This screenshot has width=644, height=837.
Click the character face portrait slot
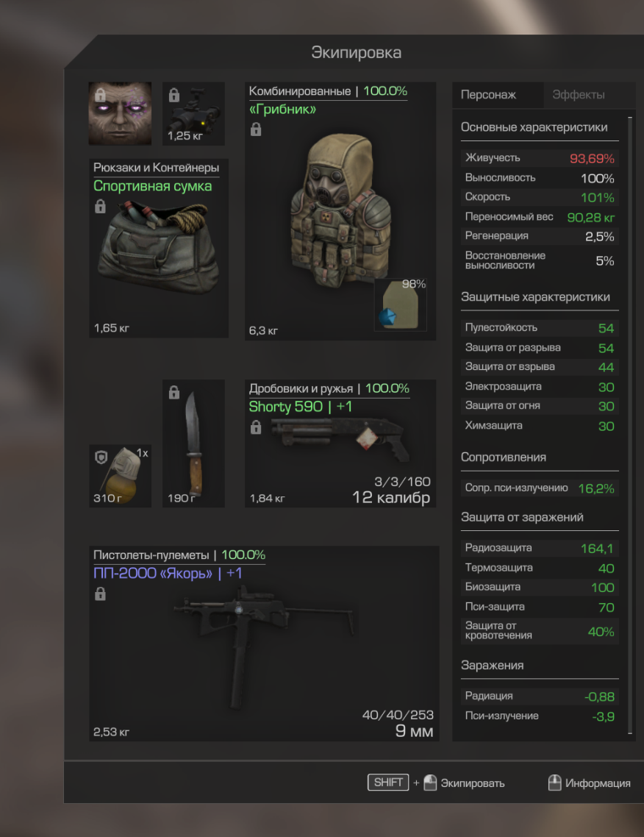click(120, 114)
